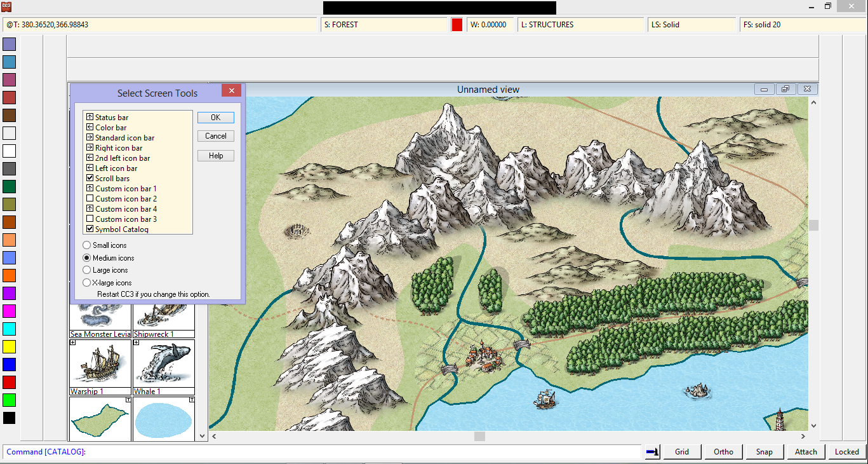Click the W: 0.00000 line width indicator
The height and width of the screenshot is (464, 868).
[491, 25]
